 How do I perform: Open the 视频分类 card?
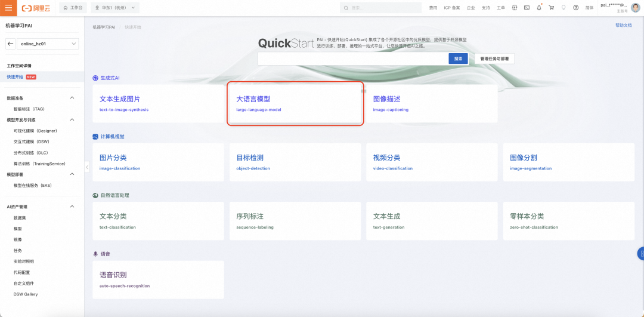[x=432, y=162]
